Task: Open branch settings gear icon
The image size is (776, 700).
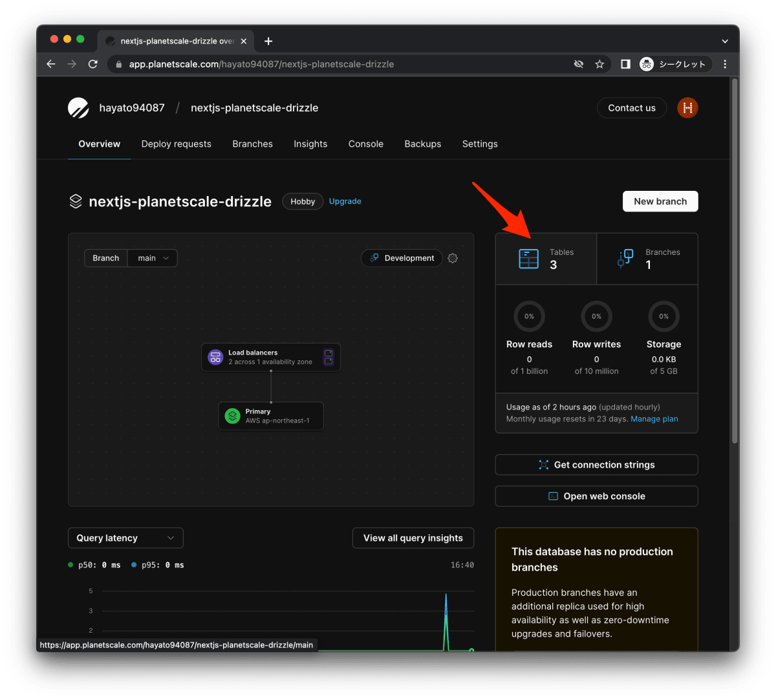Action: pyautogui.click(x=453, y=258)
